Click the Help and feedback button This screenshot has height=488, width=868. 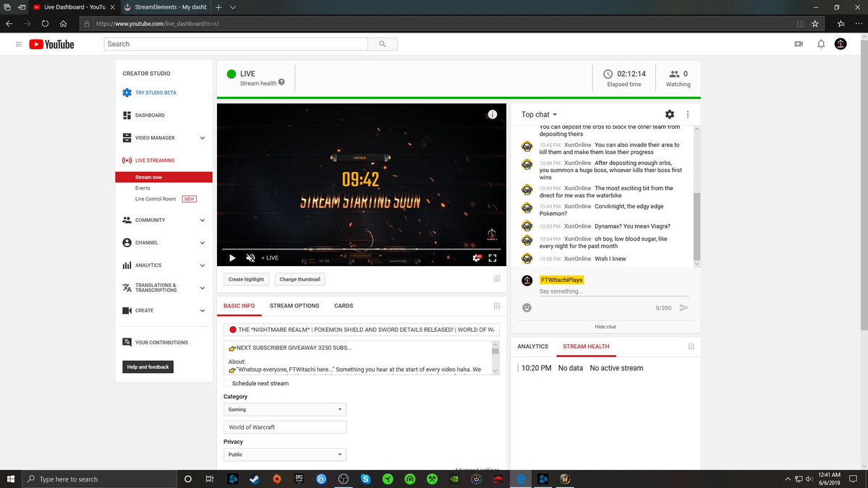tap(148, 367)
